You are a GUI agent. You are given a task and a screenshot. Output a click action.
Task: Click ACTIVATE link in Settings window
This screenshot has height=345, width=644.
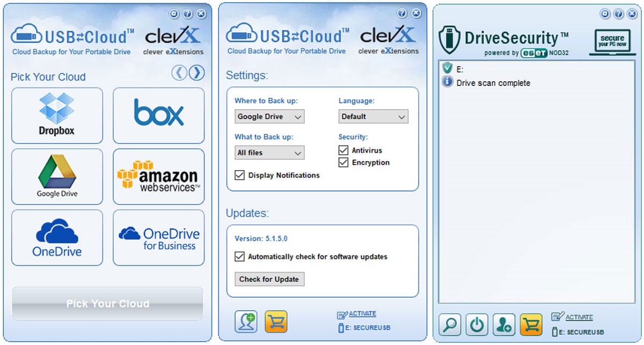(x=362, y=314)
